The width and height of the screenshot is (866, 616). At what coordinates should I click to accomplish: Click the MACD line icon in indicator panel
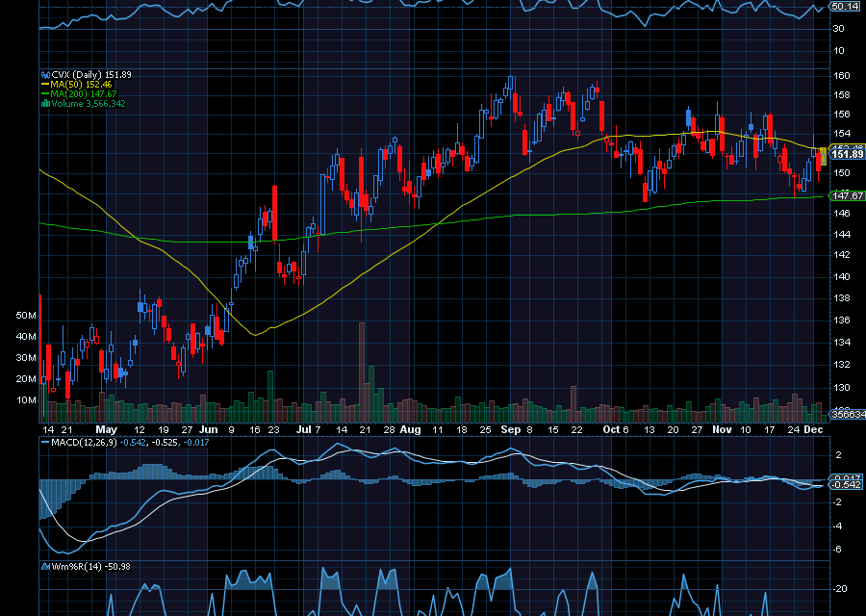[43, 444]
